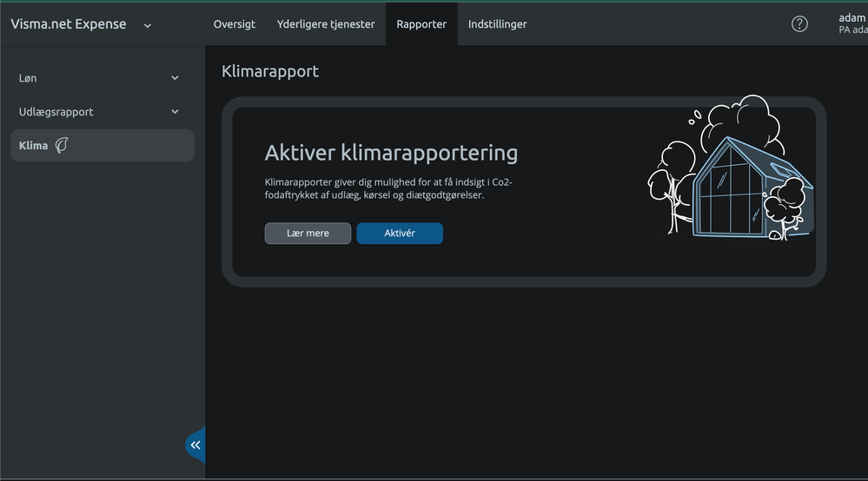The image size is (868, 481).
Task: Expand the Løn sidebar section
Action: [103, 78]
